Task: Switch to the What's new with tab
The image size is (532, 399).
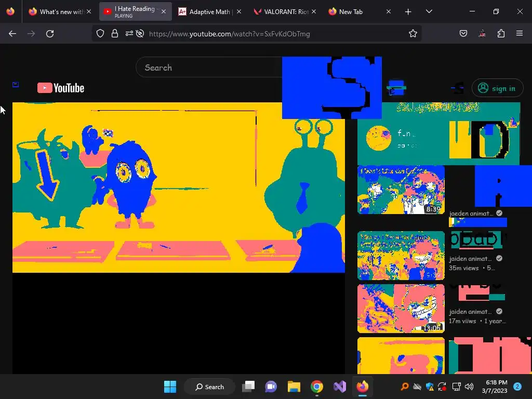Action: tap(60, 11)
